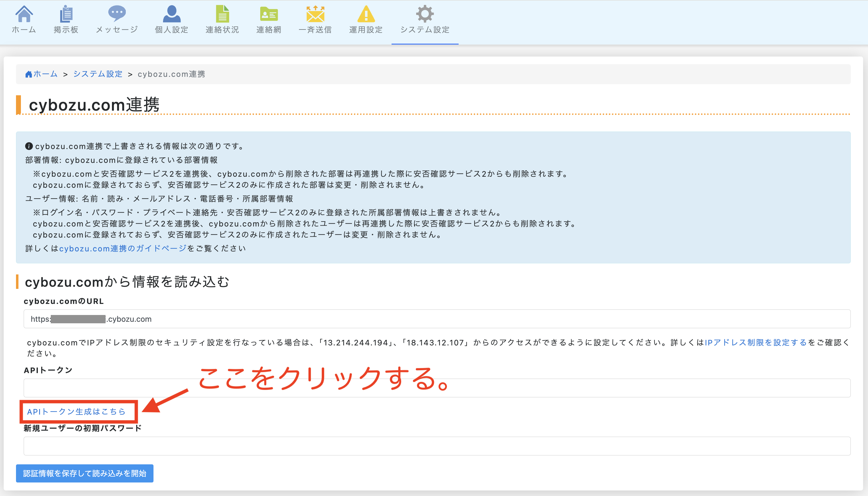Click the Home house icon in navigation

[x=24, y=14]
